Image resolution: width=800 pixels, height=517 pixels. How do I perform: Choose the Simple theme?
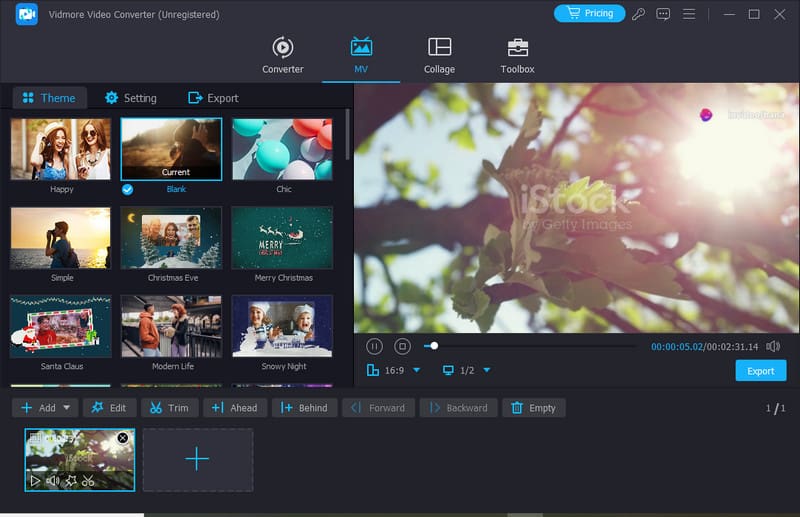click(x=61, y=238)
